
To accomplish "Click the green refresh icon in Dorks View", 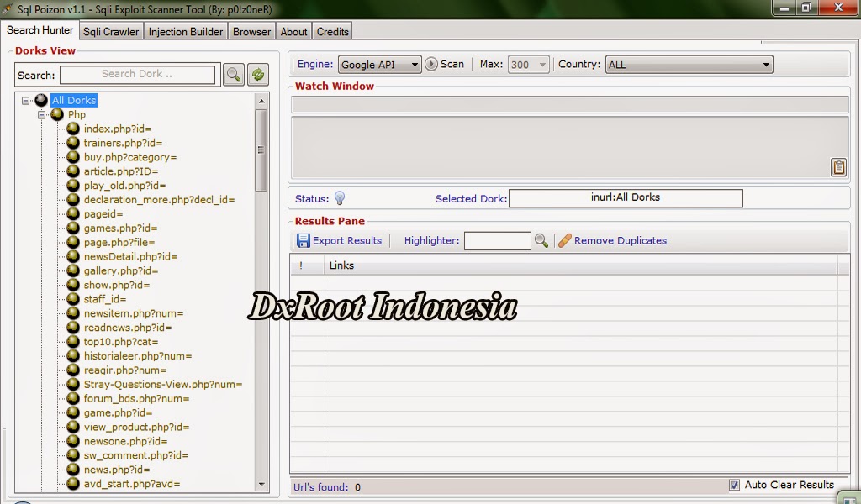I will tap(258, 74).
